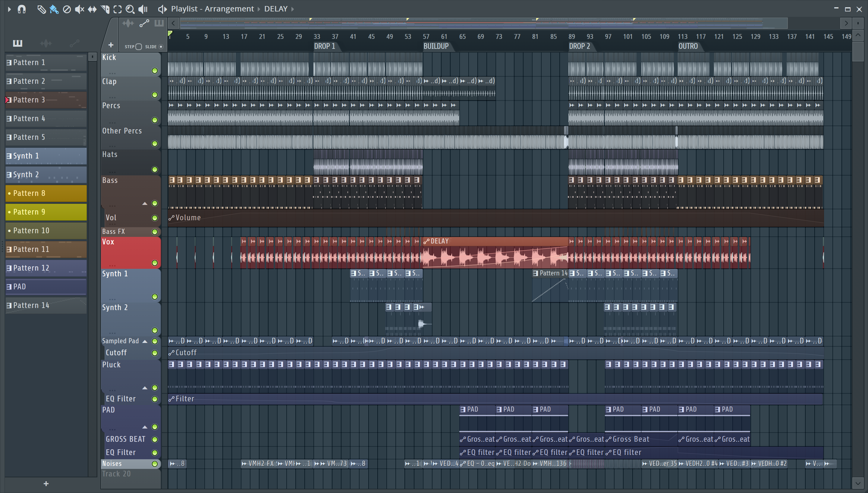Select Pattern 10 in the picker
868x493 pixels.
click(x=46, y=231)
